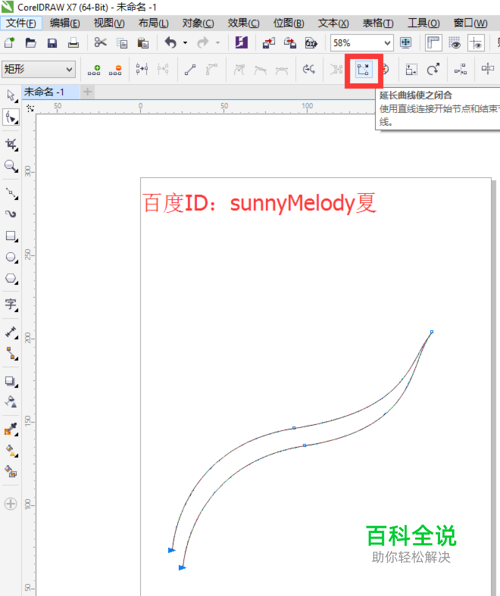The width and height of the screenshot is (500, 596).
Task: Toggle the show guidelines button
Action: [476, 43]
